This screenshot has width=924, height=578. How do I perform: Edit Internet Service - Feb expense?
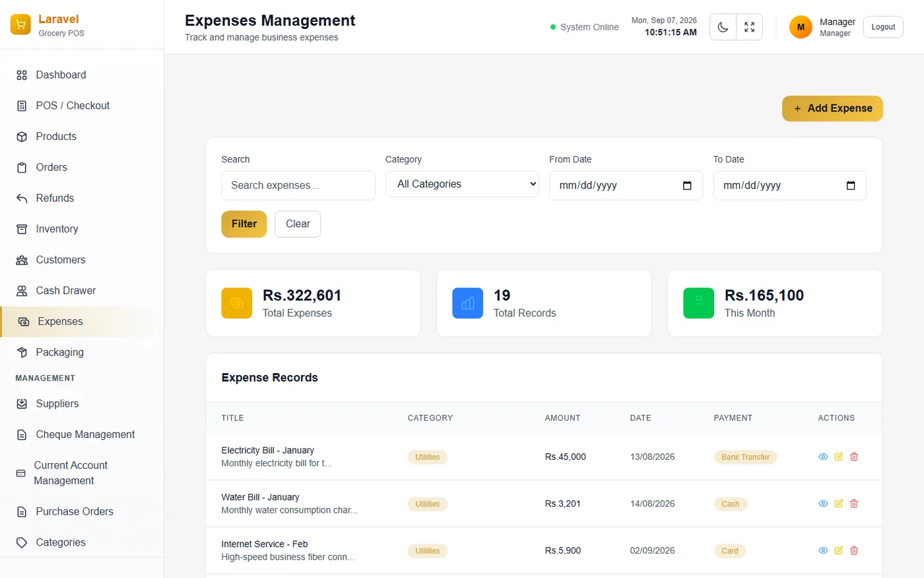[838, 550]
